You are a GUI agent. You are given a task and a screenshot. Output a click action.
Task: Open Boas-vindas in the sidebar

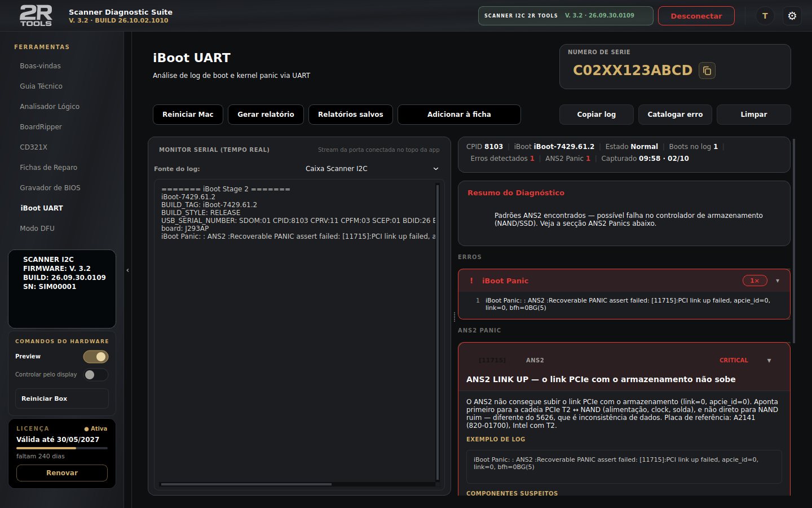click(40, 66)
